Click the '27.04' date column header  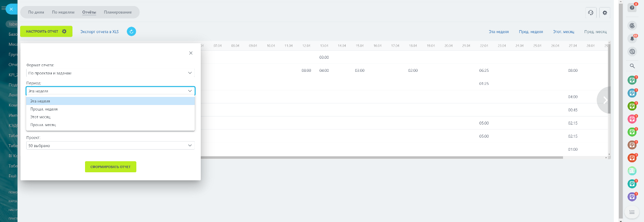[573, 46]
